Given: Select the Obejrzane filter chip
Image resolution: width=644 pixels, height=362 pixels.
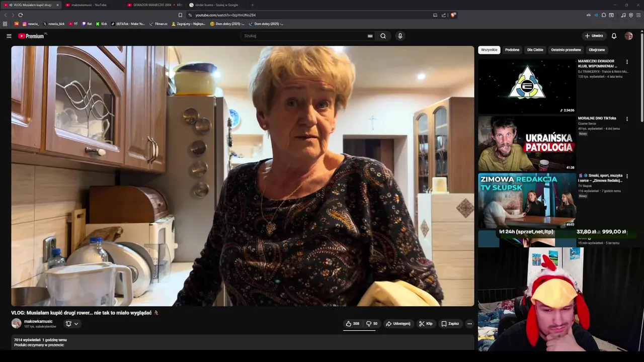Looking at the screenshot, I should pos(597,50).
